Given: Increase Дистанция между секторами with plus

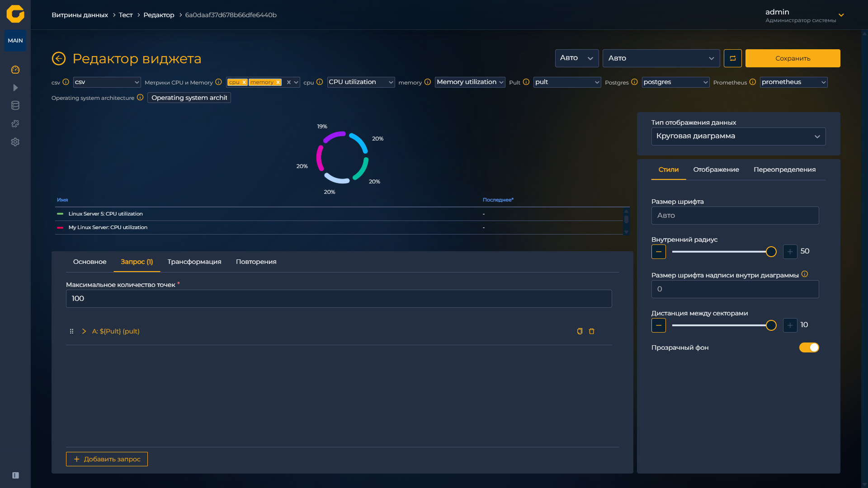Looking at the screenshot, I should (790, 325).
